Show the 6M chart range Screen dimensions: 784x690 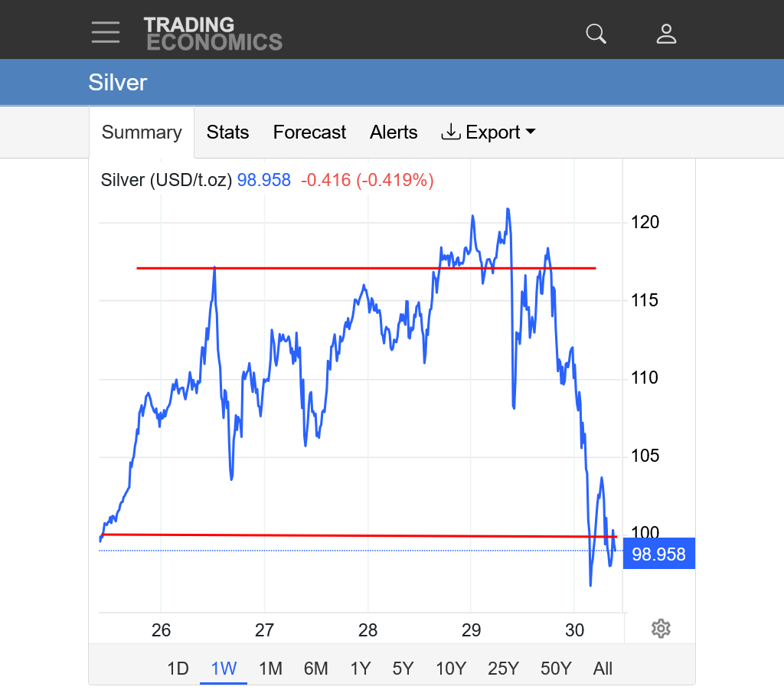click(x=315, y=669)
